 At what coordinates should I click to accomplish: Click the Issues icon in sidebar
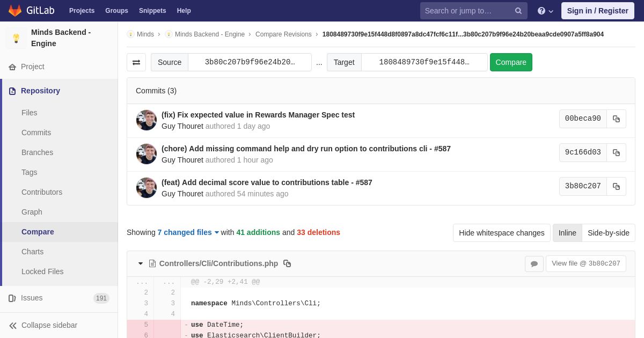coord(12,298)
